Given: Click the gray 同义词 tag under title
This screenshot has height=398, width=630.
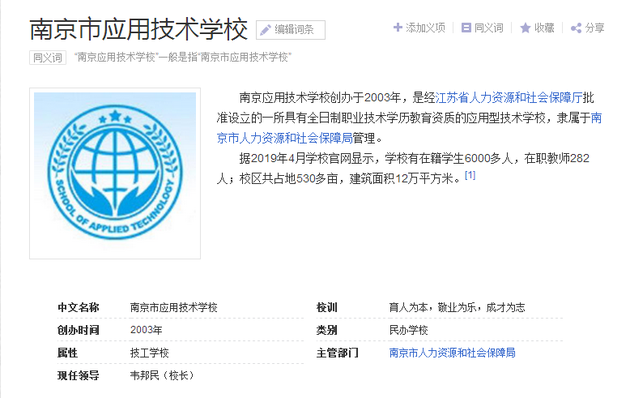Looking at the screenshot, I should tap(47, 57).
